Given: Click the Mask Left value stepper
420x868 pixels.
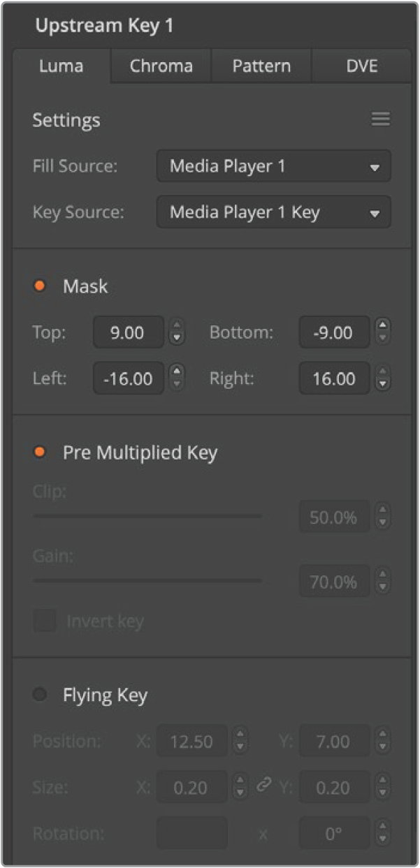Looking at the screenshot, I should (x=178, y=378).
